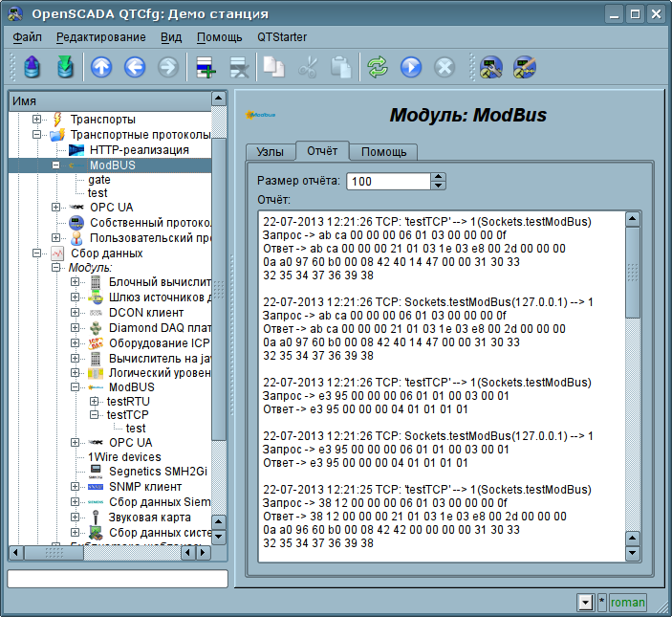Image resolution: width=672 pixels, height=617 pixels.
Task: Click the roman user button in status bar
Action: click(x=628, y=603)
